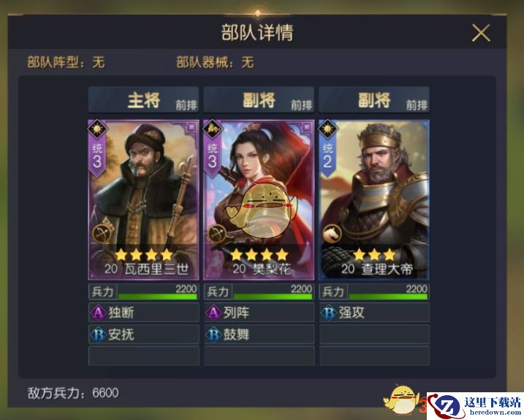The width and height of the screenshot is (524, 420).
Task: Click the archer troop icon on 樊梨花
Action: point(216,233)
